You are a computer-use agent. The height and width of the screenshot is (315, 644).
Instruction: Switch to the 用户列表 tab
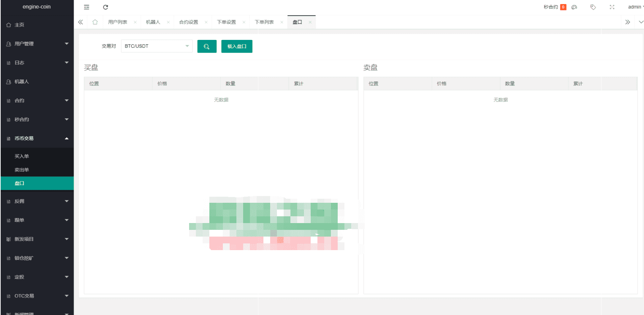118,22
